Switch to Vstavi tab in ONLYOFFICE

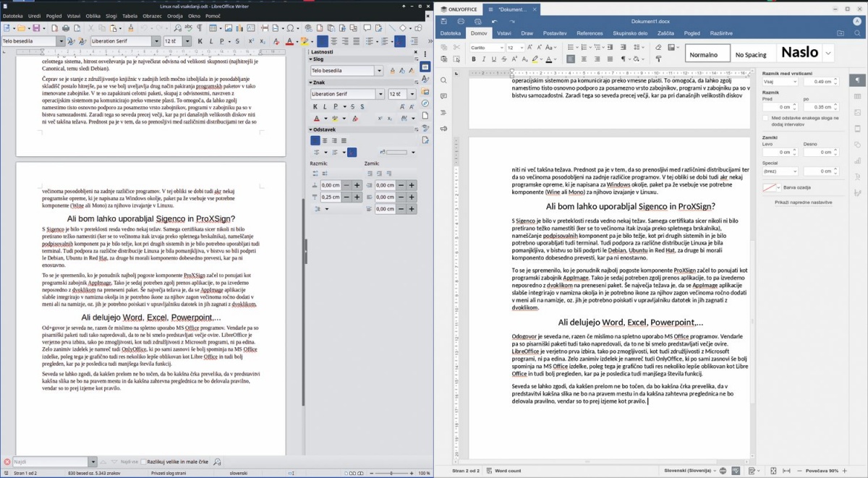coord(504,33)
